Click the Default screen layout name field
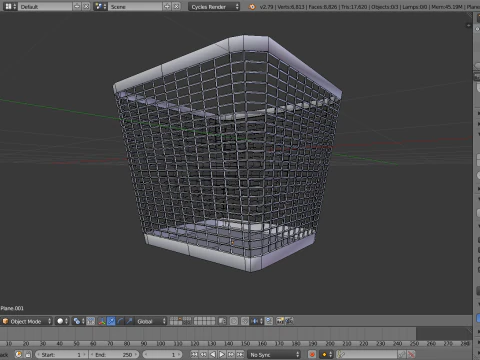 coord(45,6)
